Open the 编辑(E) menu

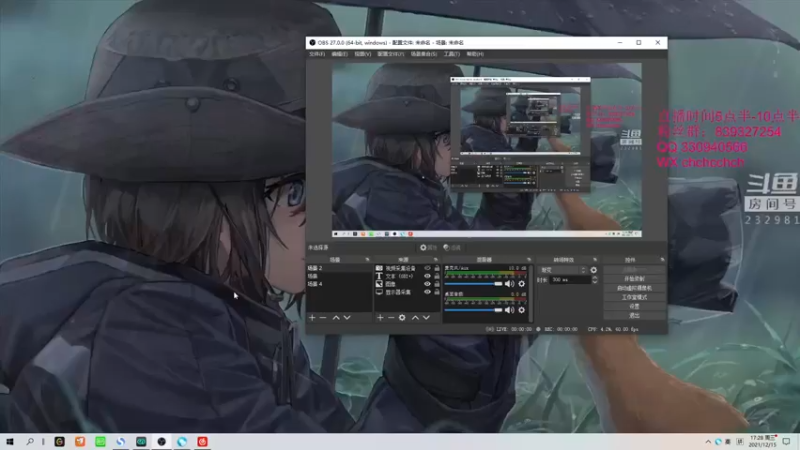click(x=339, y=54)
